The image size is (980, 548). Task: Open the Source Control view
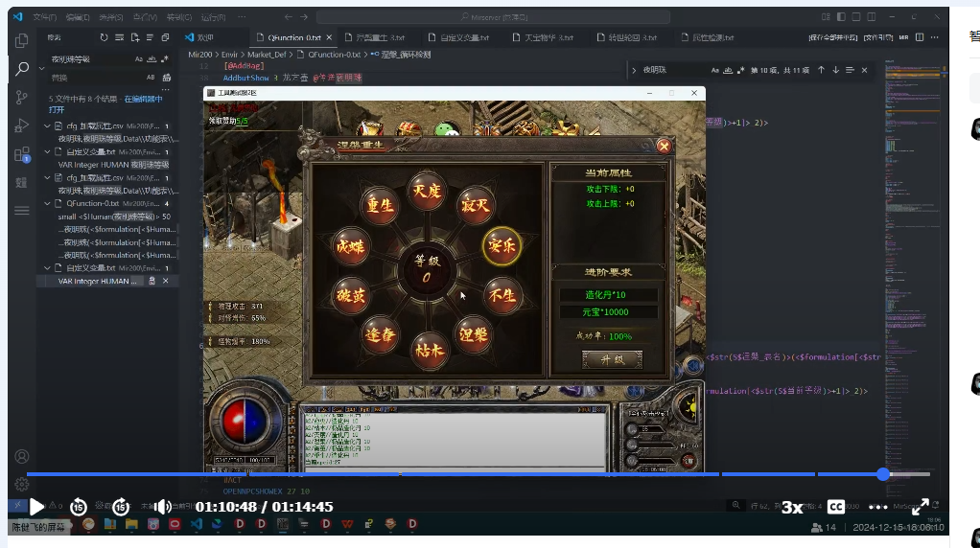tap(22, 97)
